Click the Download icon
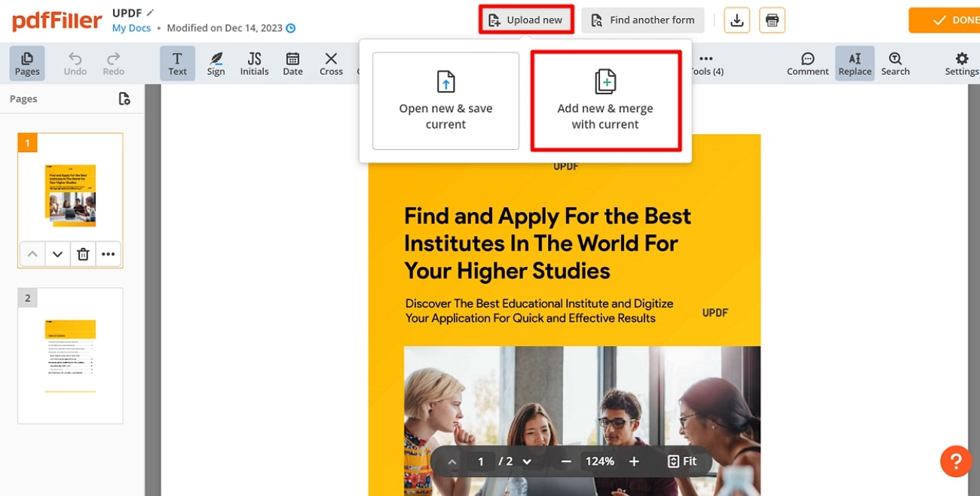Screen dimensions: 980x496 point(737,20)
